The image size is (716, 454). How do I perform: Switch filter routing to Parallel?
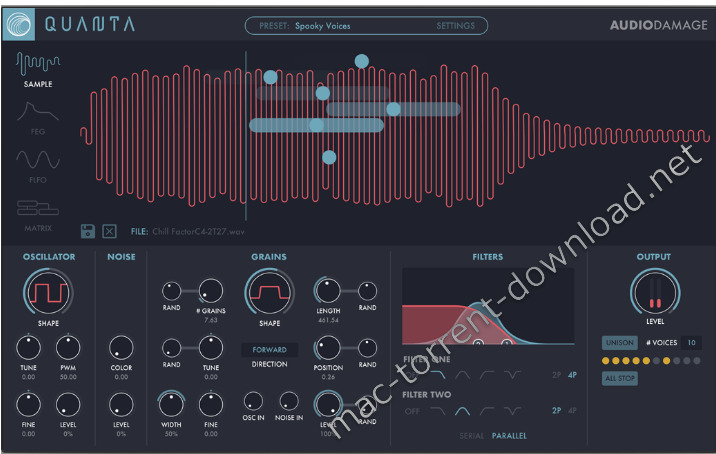(x=509, y=436)
